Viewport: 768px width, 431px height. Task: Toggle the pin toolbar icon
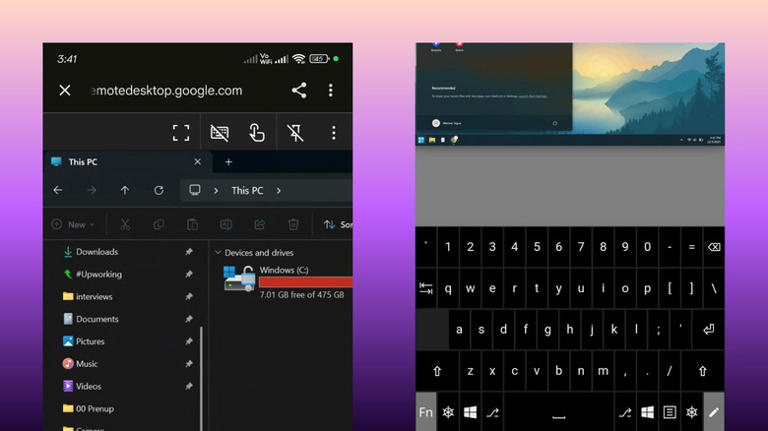(x=295, y=133)
